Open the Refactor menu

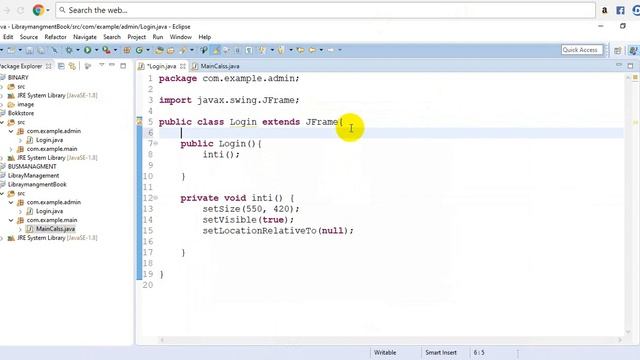tap(55, 37)
